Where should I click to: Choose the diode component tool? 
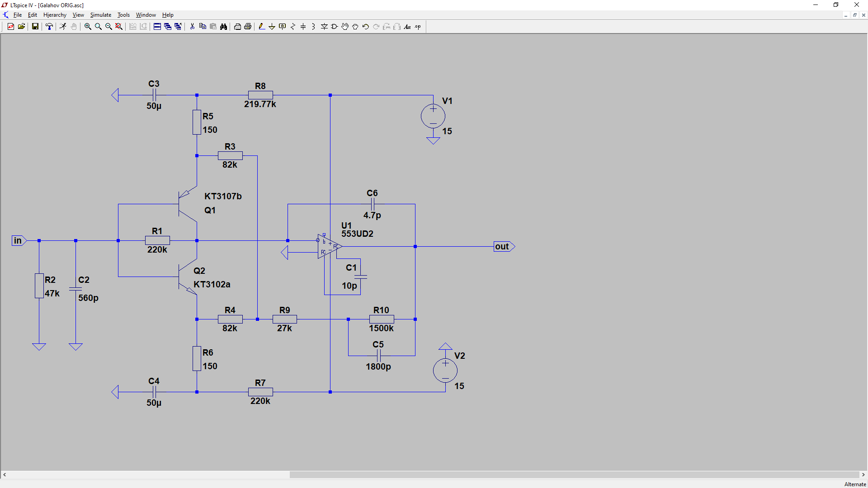(x=324, y=27)
